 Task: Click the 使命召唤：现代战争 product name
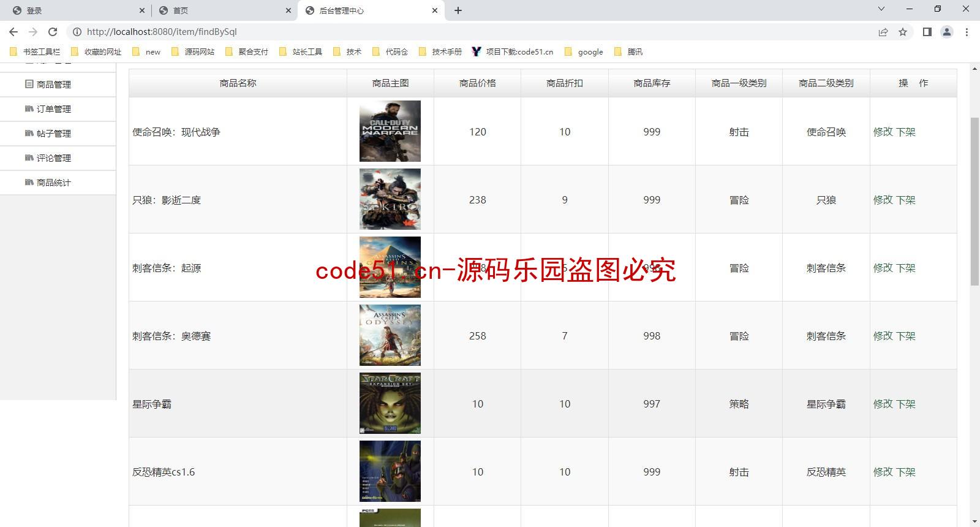pos(176,132)
